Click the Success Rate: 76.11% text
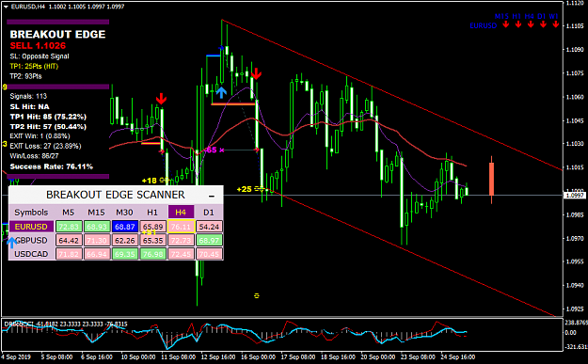 [52, 166]
